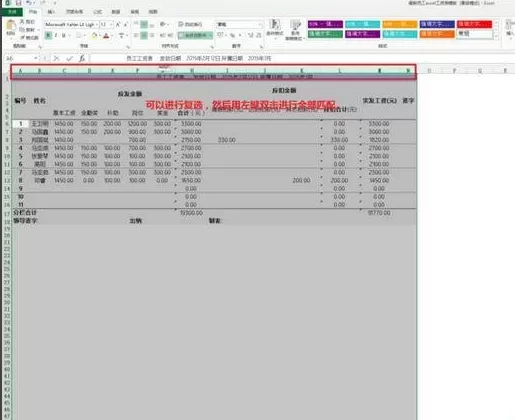Open Number group dialog launcher
Image resolution: width=515 pixels, height=420 pixels.
(x=261, y=46)
